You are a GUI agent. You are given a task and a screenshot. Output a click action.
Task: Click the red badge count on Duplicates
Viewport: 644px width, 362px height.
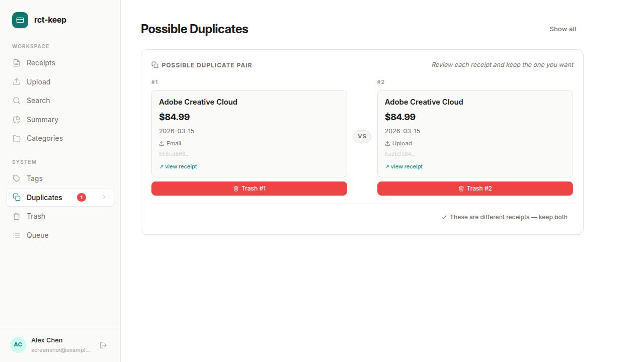81,197
